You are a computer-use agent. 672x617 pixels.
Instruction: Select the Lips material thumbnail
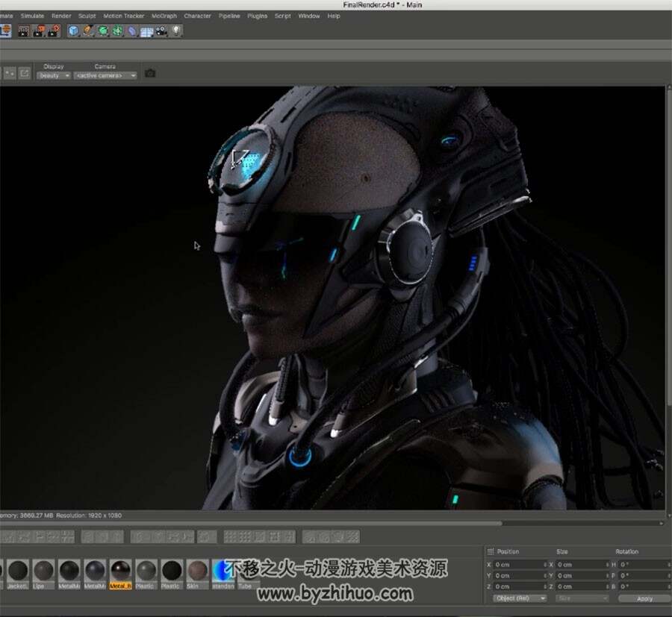click(x=43, y=574)
